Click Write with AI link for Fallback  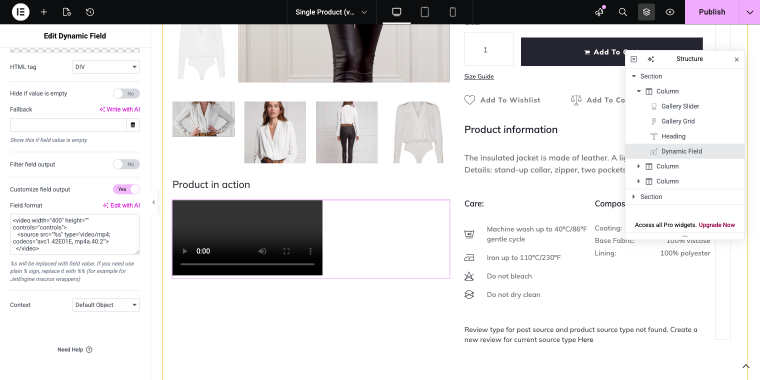coord(120,110)
